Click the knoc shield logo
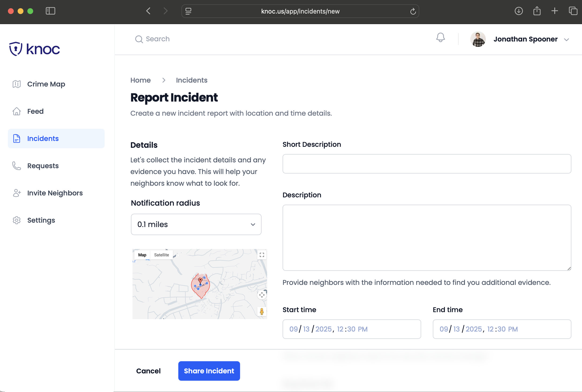The width and height of the screenshot is (582, 392). click(x=16, y=49)
